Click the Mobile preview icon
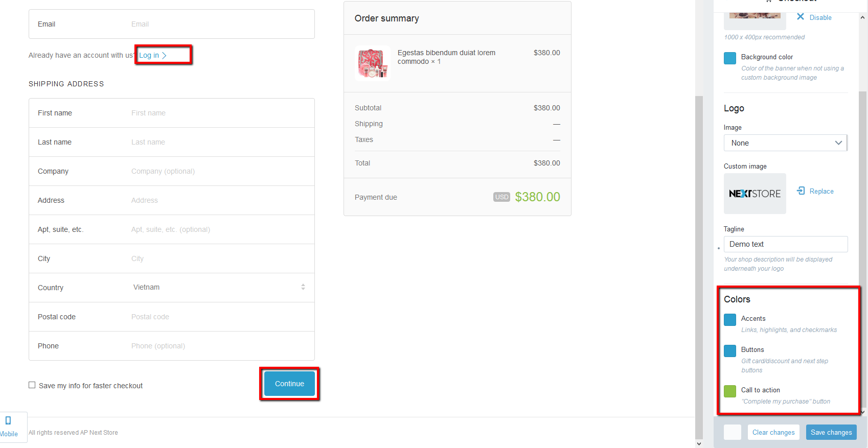868x448 pixels. click(8, 420)
